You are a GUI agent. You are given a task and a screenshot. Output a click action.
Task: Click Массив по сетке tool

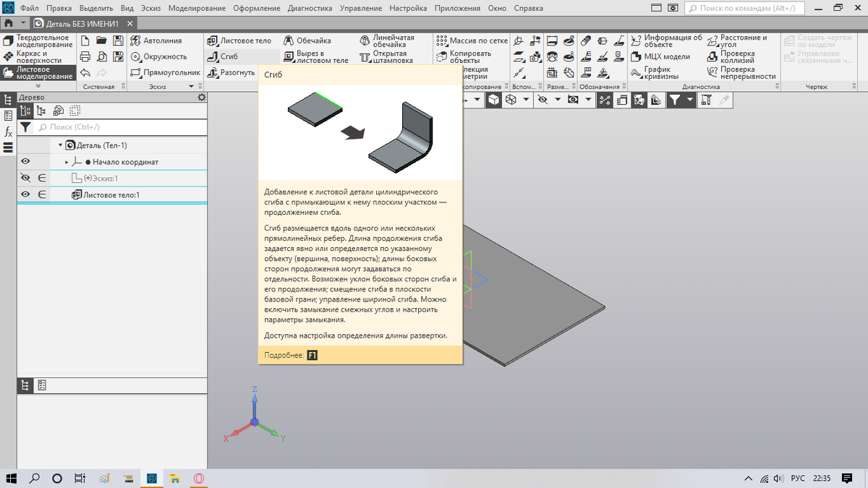[472, 40]
